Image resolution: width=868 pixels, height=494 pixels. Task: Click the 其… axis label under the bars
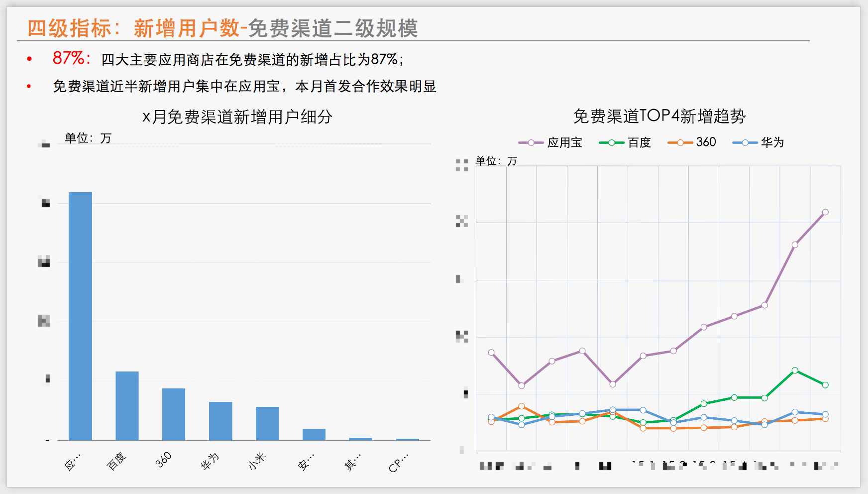(352, 462)
